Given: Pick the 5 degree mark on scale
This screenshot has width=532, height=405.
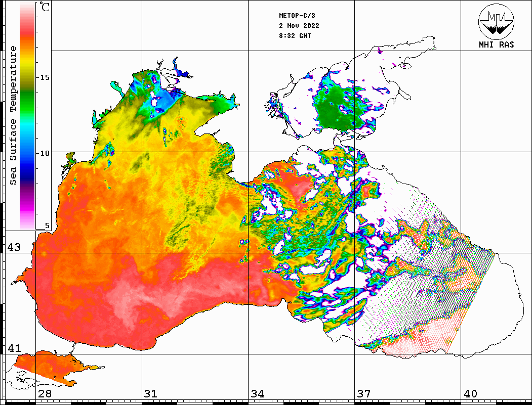Looking at the screenshot, I should pyautogui.click(x=47, y=226).
